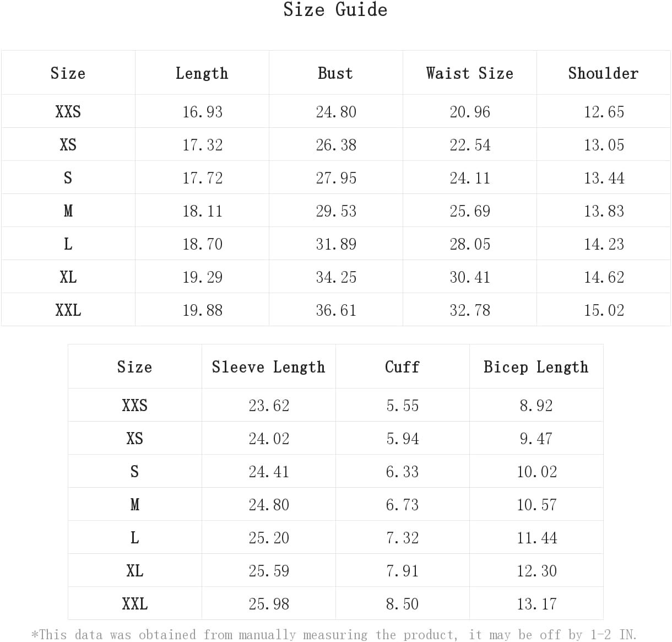Select the bust value 36.61
The width and height of the screenshot is (672, 642).
(336, 310)
